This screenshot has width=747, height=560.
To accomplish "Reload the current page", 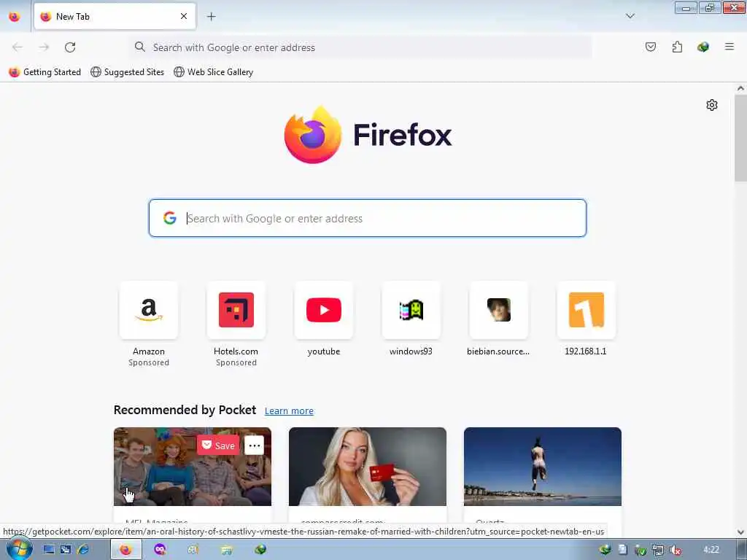I will pyautogui.click(x=70, y=47).
